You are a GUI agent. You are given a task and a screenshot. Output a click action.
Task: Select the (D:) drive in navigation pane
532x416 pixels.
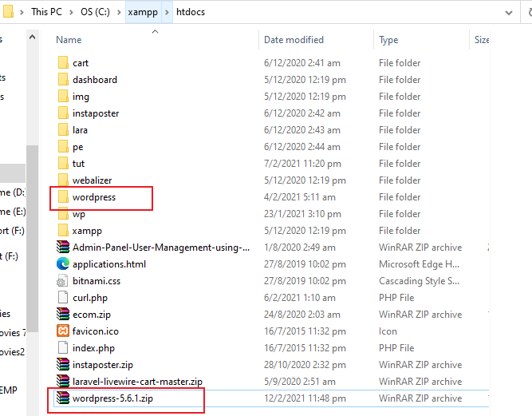pyautogui.click(x=13, y=192)
